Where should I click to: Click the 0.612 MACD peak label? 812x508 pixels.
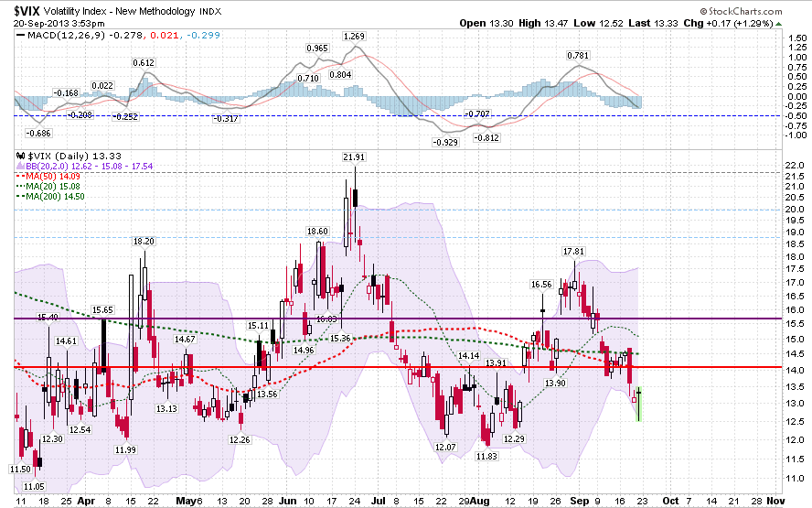144,63
